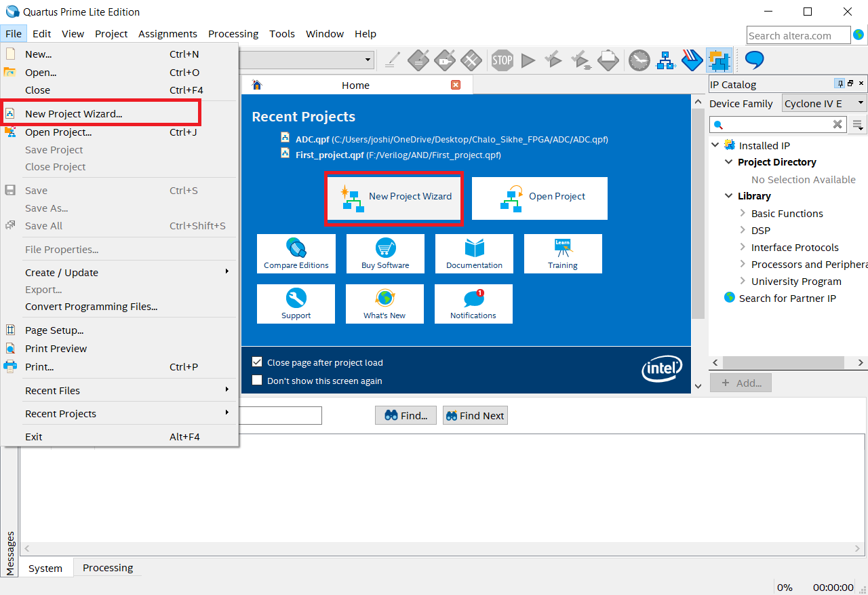Open the Documentation book tile
Screen dimensions: 868x595
coord(474,254)
